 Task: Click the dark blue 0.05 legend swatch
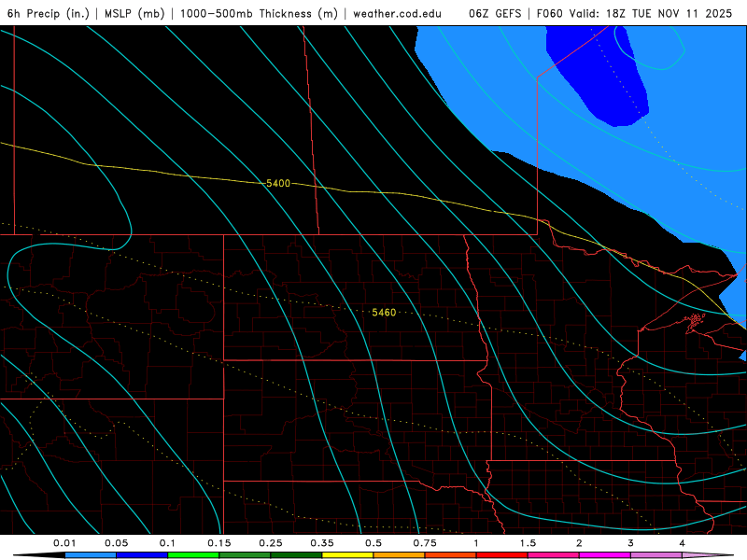(x=142, y=555)
